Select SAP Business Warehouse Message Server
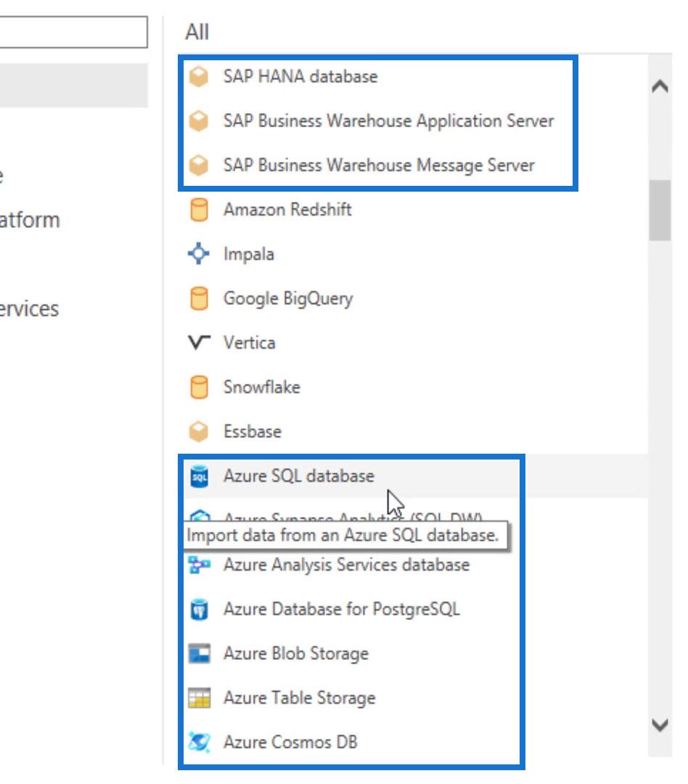 coord(378,165)
